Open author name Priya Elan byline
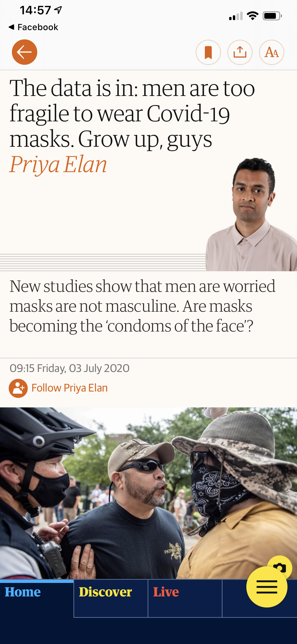297x644 pixels. (58, 164)
